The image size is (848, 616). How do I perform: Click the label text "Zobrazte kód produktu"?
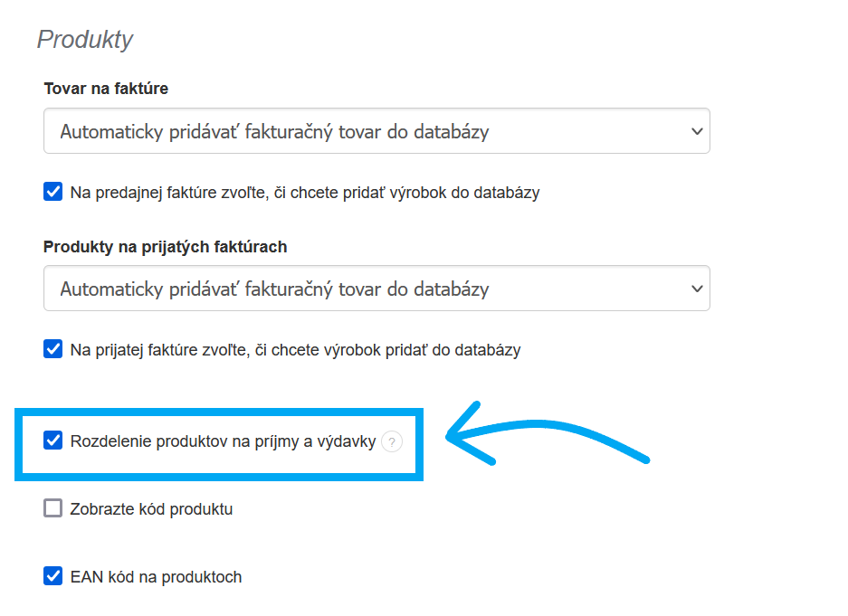point(151,509)
